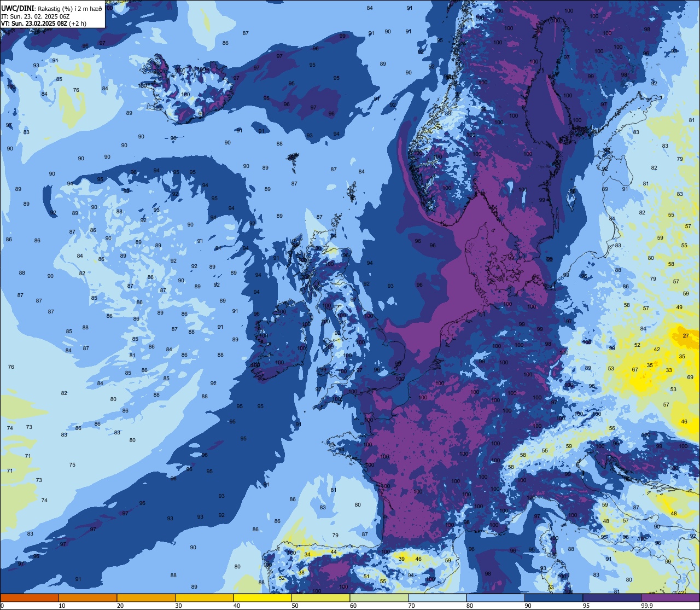Click the 90–95 dark blue legend swatch
The height and width of the screenshot is (610, 700).
[553, 597]
